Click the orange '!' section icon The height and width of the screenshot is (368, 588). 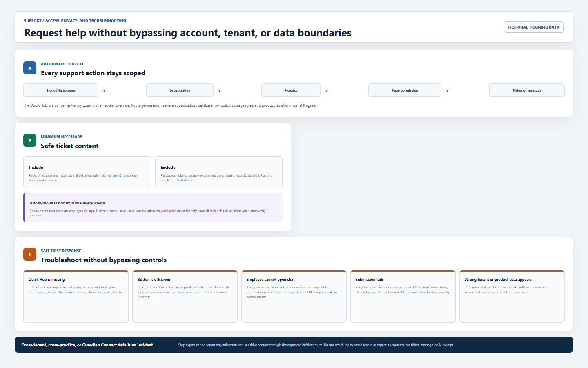pyautogui.click(x=30, y=254)
